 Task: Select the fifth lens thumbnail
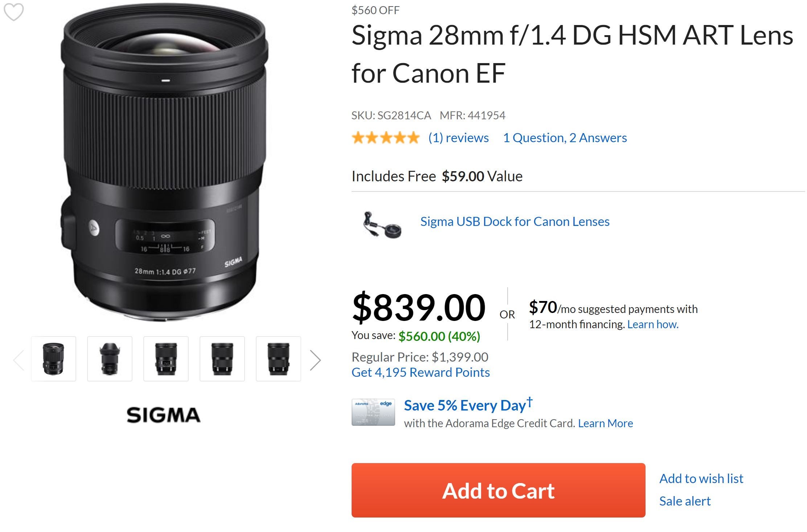tap(278, 359)
